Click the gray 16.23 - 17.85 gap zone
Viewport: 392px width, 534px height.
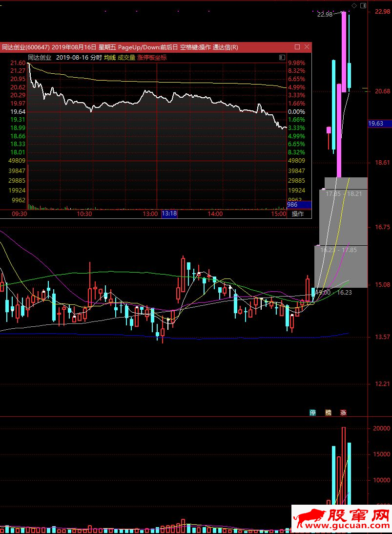coord(341,266)
